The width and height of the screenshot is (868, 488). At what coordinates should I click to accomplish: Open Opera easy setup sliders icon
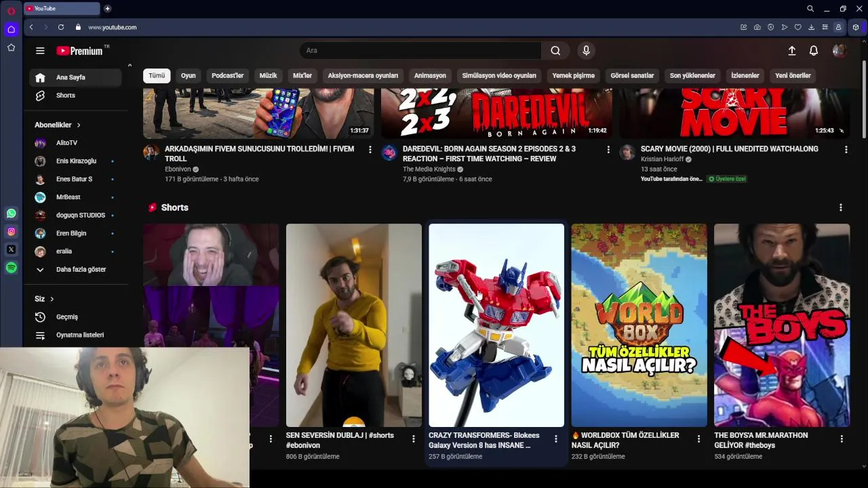tap(825, 27)
